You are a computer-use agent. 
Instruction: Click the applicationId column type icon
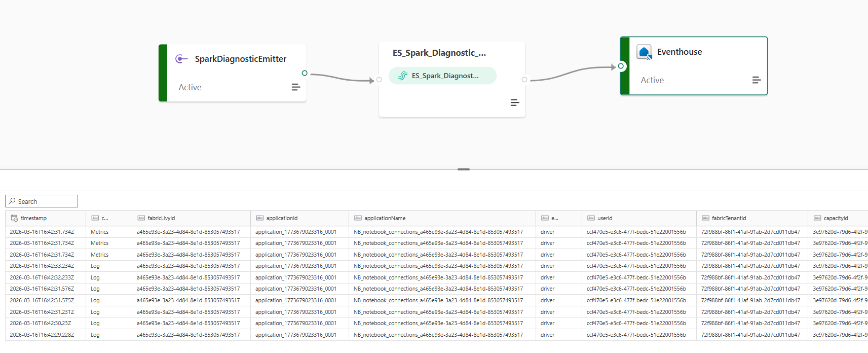260,218
